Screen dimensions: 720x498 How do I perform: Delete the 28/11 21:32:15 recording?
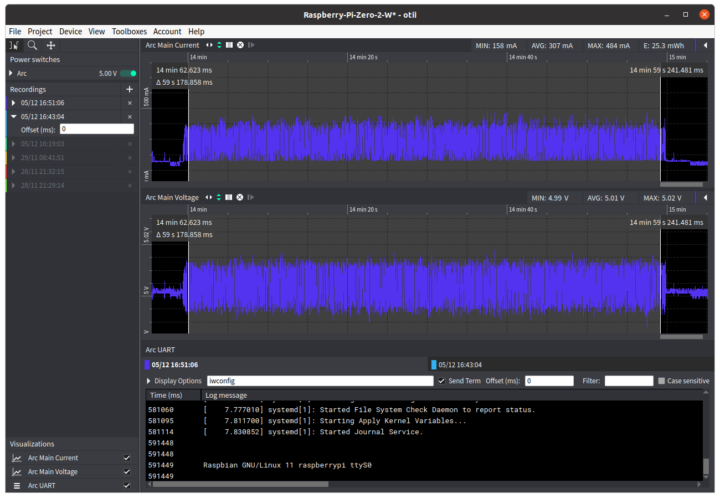(129, 171)
